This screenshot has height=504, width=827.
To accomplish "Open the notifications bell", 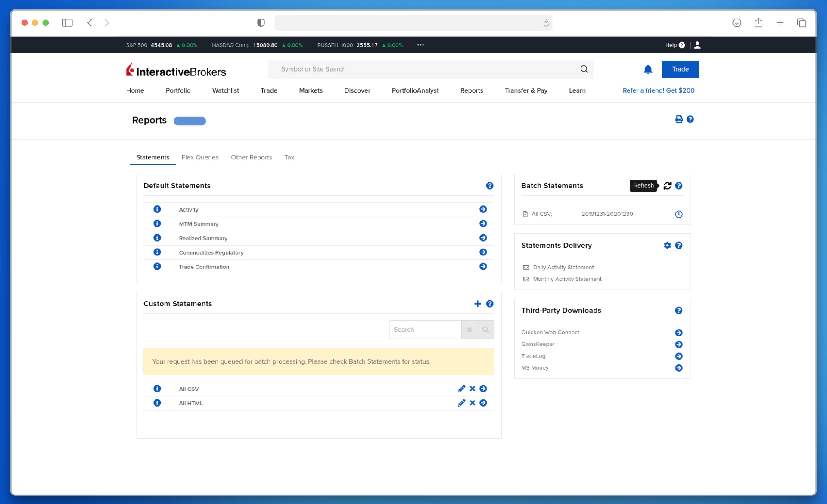I will point(648,69).
